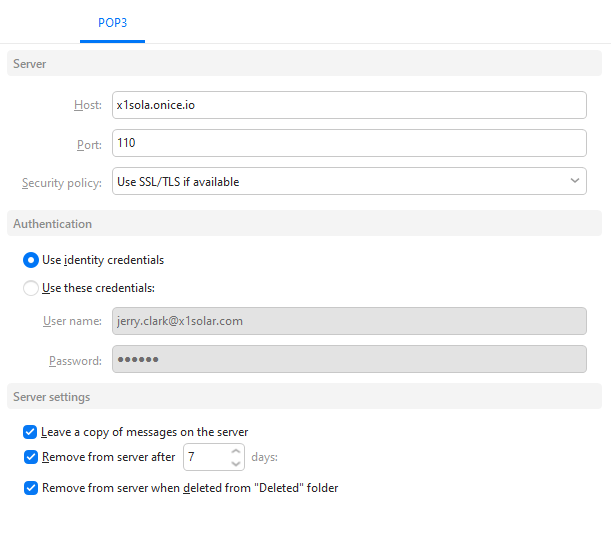
Task: Open the Security policy dropdown
Action: 348,182
